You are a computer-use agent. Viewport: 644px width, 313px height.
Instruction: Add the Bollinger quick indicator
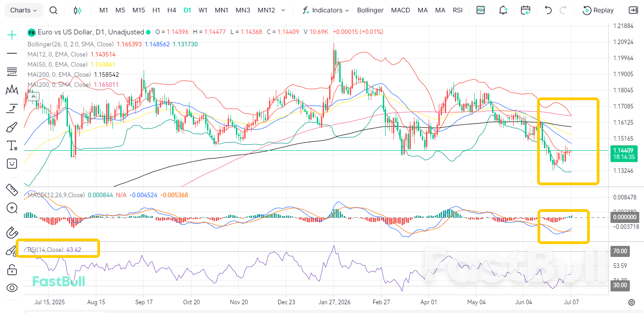pos(370,10)
